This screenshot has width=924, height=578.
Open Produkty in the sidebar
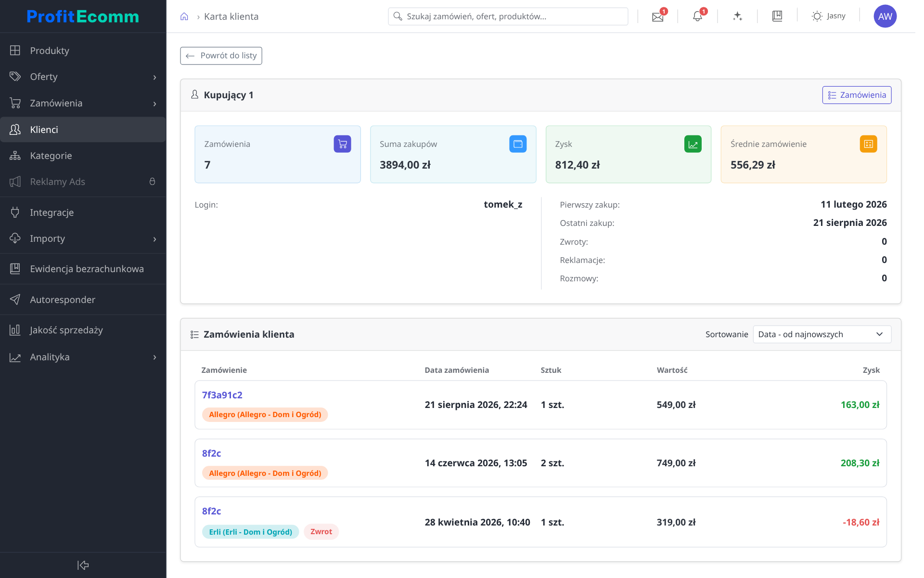pyautogui.click(x=83, y=51)
